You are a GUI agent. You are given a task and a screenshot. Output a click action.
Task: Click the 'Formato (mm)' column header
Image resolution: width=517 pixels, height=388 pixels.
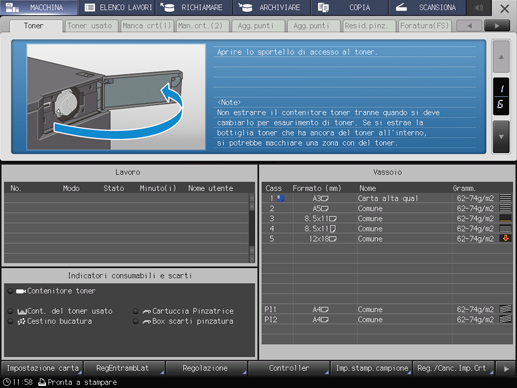(x=317, y=188)
